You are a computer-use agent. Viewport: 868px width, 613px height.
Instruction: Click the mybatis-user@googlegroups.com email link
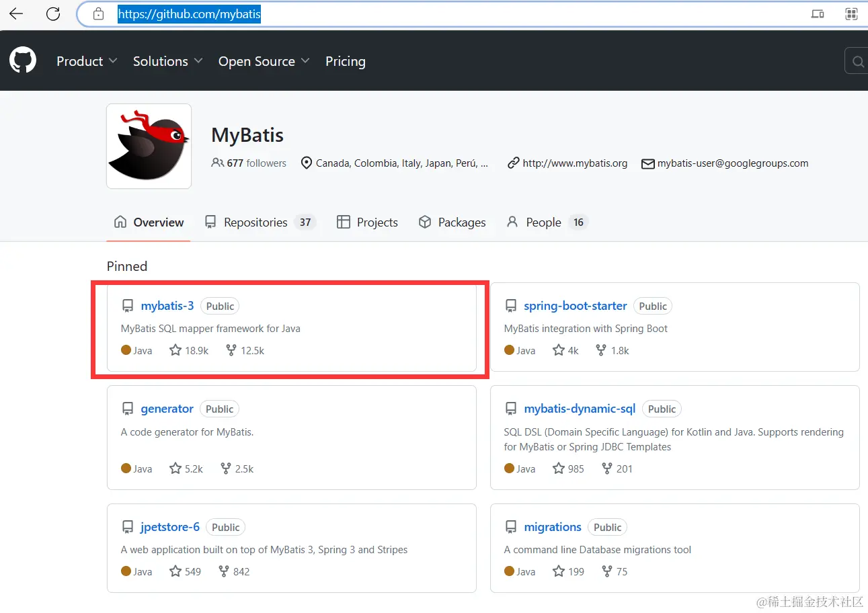click(733, 163)
